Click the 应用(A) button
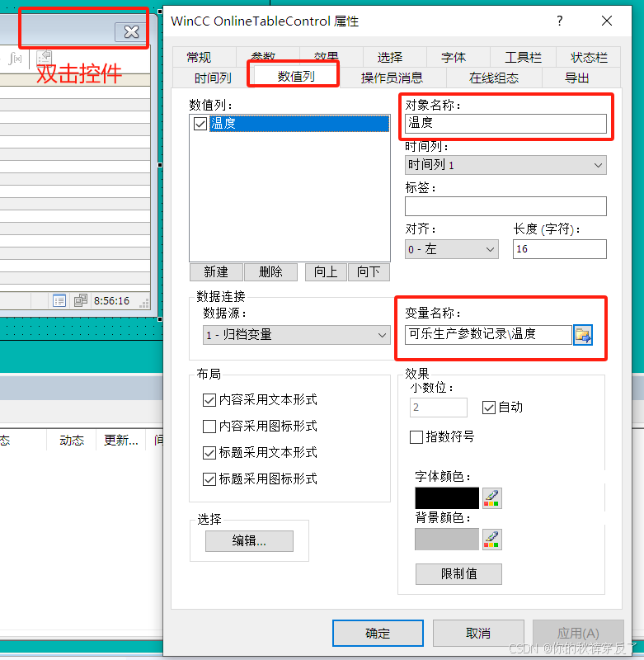This screenshot has width=644, height=660. pos(578,633)
